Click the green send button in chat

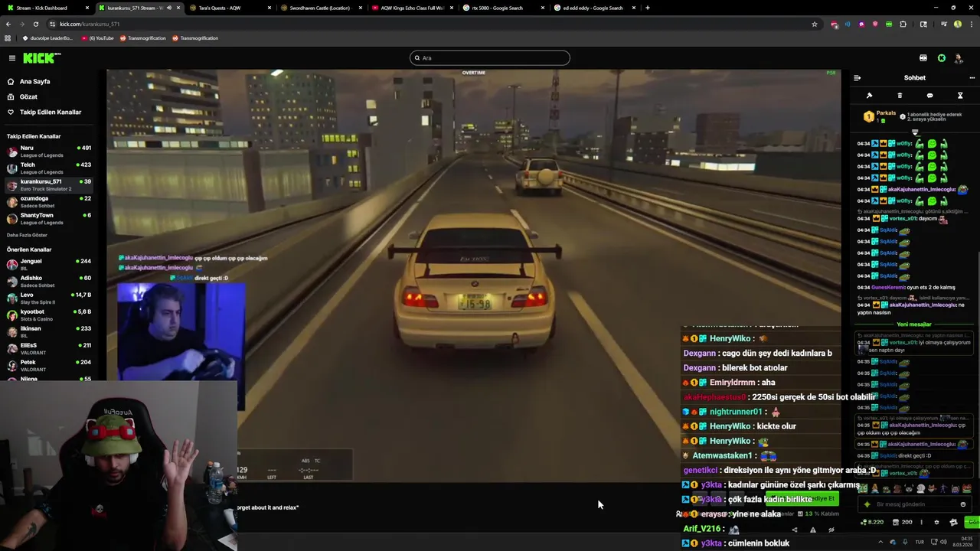pyautogui.click(x=972, y=522)
